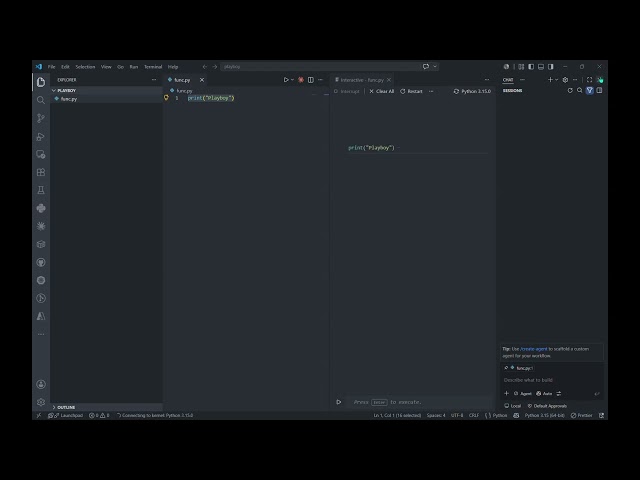
Task: Toggle the sessions sidebar layout
Action: (599, 91)
